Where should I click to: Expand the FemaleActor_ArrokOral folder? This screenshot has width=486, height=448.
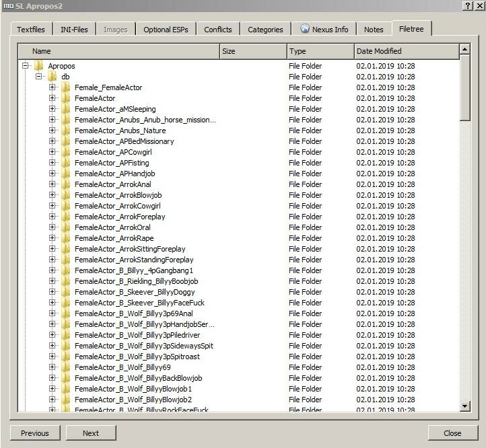pyautogui.click(x=52, y=227)
